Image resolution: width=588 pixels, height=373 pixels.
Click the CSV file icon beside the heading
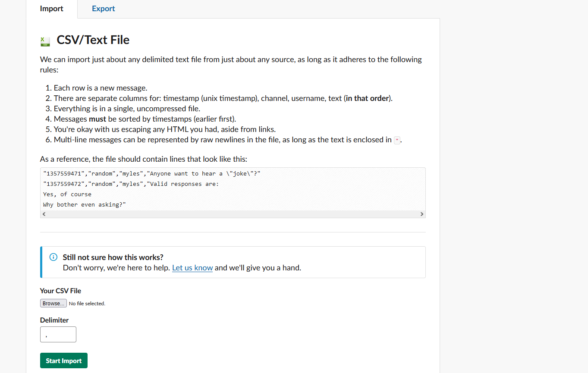coord(45,41)
